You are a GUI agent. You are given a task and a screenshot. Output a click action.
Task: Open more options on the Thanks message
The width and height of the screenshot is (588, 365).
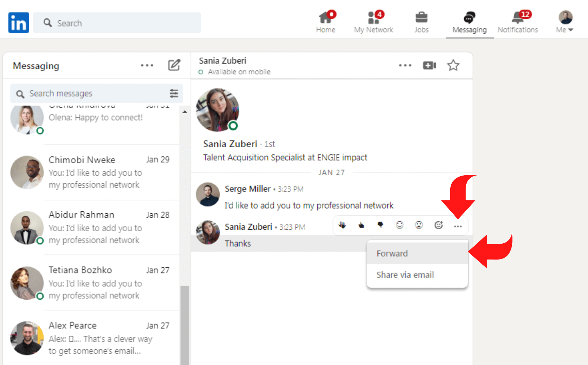458,225
